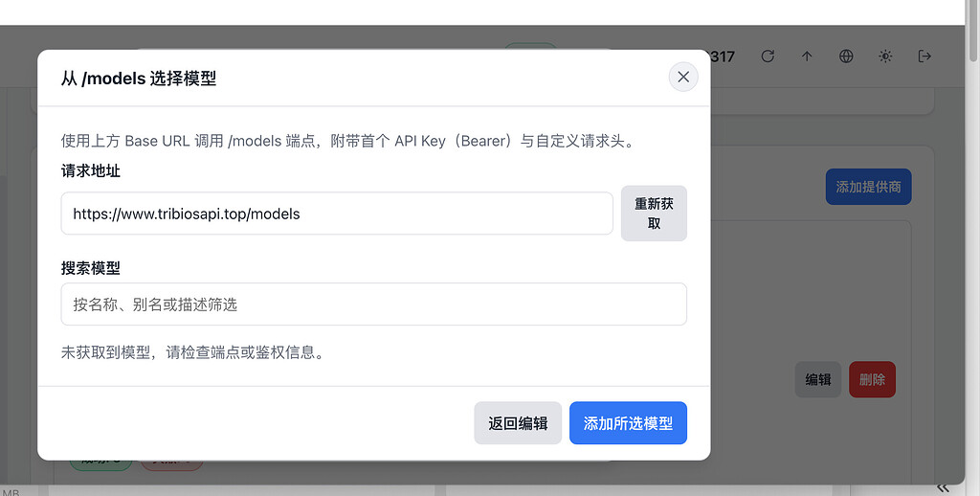Focus the 请求地址 URL input field
Screen dimensions: 980x496
(337, 214)
